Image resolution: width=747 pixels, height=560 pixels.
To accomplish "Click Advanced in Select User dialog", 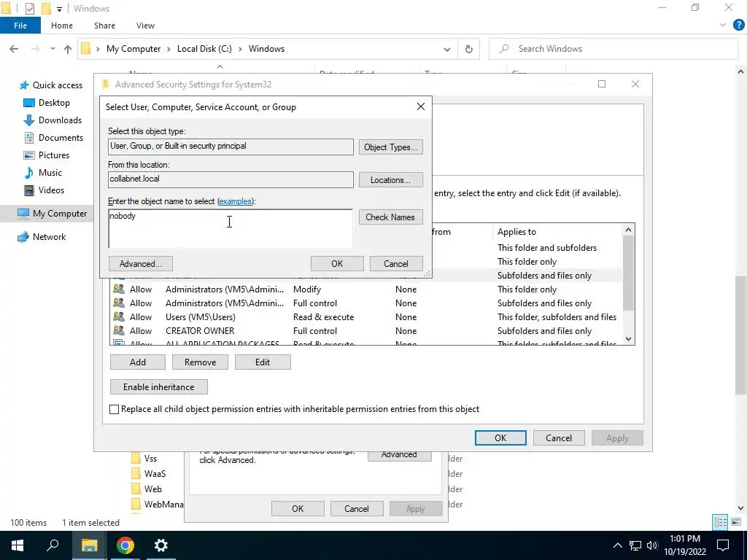I will pos(141,264).
